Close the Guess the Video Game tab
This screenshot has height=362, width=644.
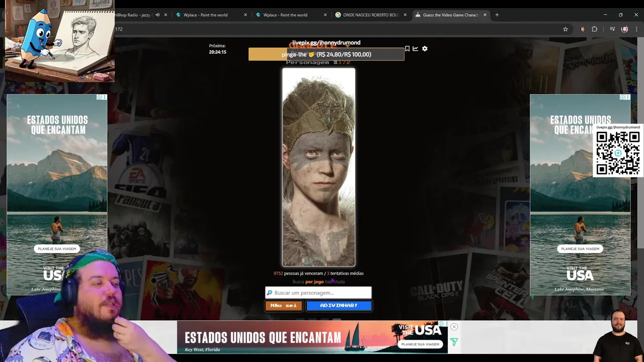click(x=485, y=15)
